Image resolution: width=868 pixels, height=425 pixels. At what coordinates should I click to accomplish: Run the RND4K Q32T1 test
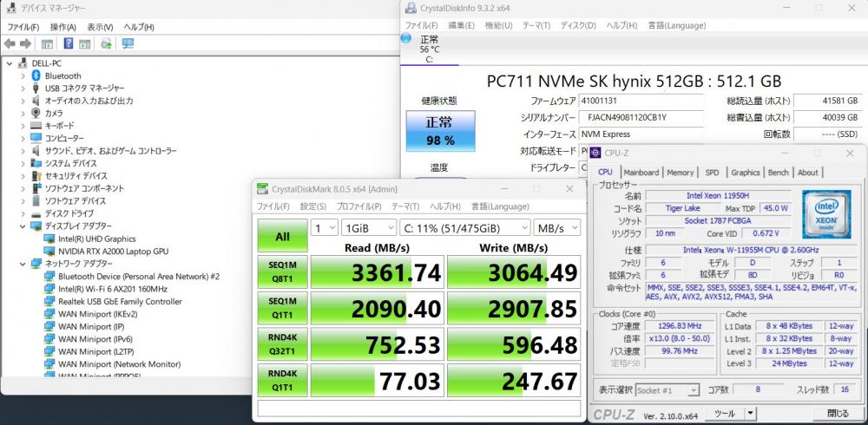[x=282, y=343]
